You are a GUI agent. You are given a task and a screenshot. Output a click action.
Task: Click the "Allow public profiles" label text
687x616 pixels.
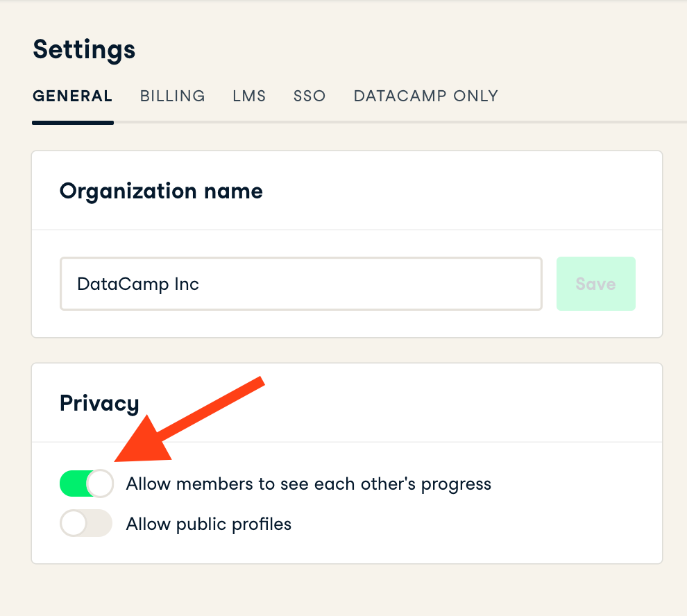click(x=208, y=524)
